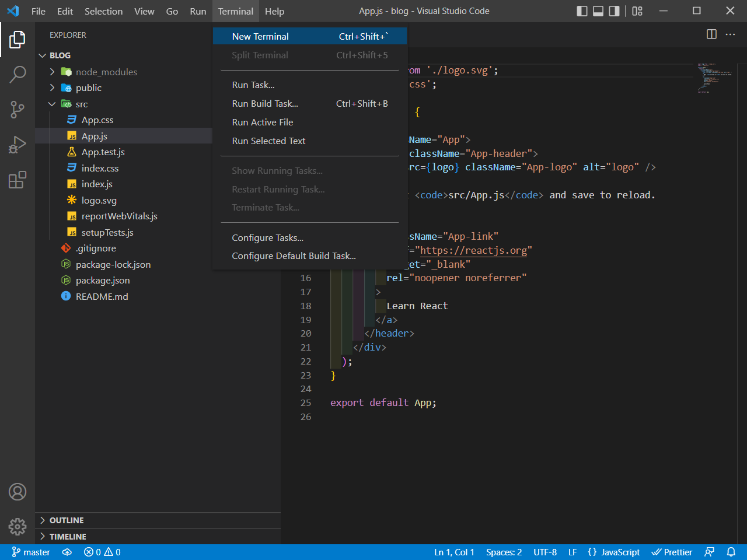This screenshot has width=747, height=560.
Task: Open Run and Debug view icon
Action: 18,145
